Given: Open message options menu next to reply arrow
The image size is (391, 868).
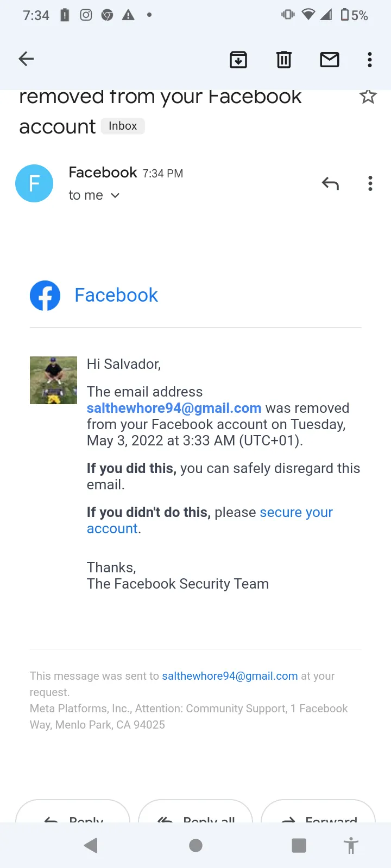Looking at the screenshot, I should tap(370, 183).
